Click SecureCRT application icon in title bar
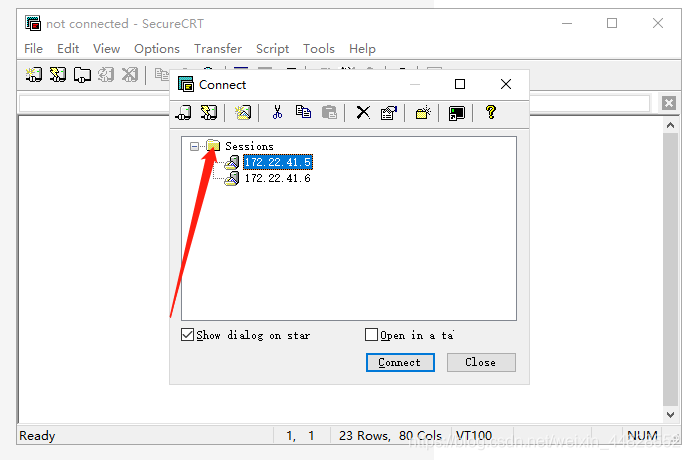 (x=33, y=23)
